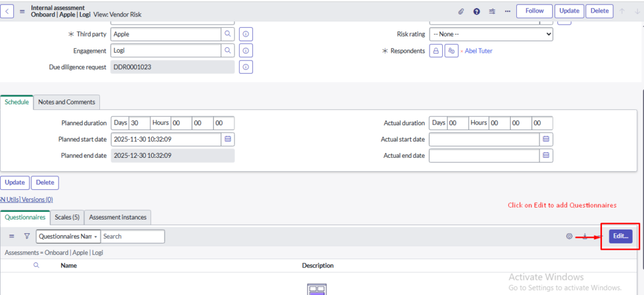Open the Abel Tuter respondent link
The image size is (644, 295).
coord(478,51)
